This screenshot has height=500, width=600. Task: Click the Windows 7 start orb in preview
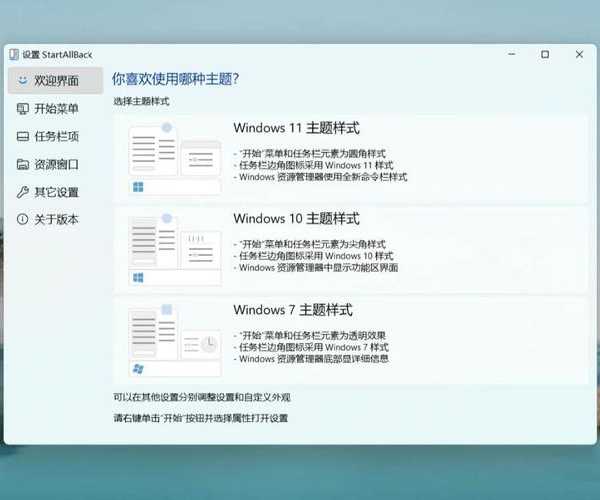click(138, 369)
